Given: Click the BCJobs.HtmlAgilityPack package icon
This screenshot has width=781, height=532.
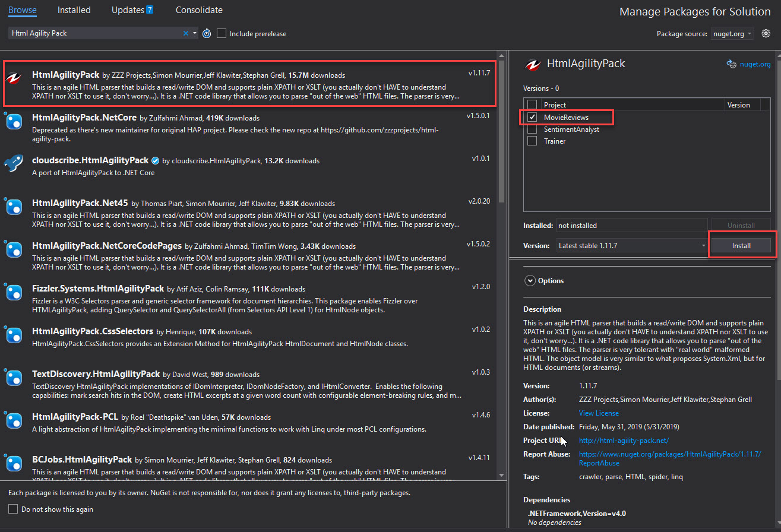Looking at the screenshot, I should [14, 463].
